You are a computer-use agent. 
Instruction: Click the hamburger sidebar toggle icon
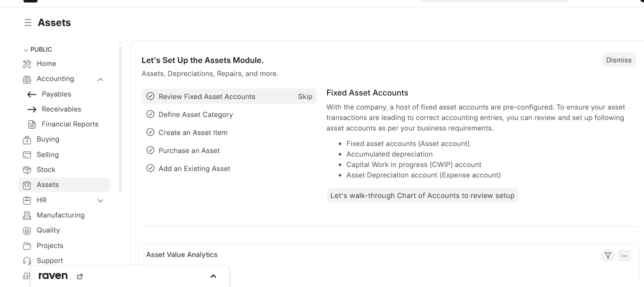point(28,23)
